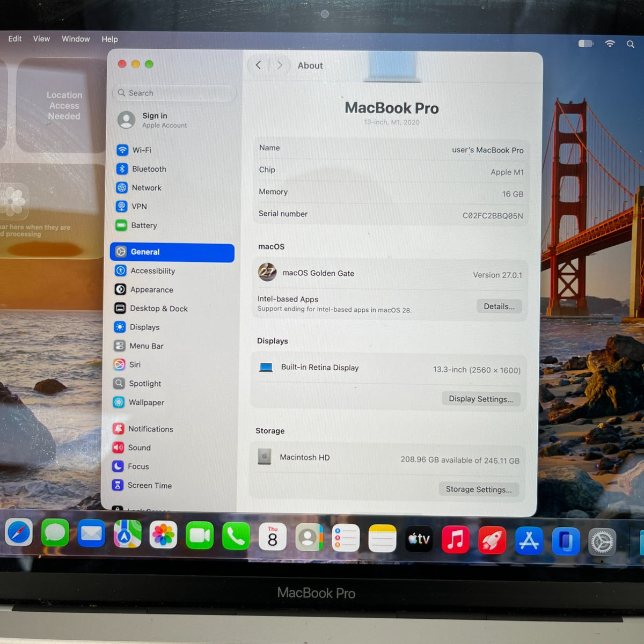Open the Edit menu

[15, 39]
